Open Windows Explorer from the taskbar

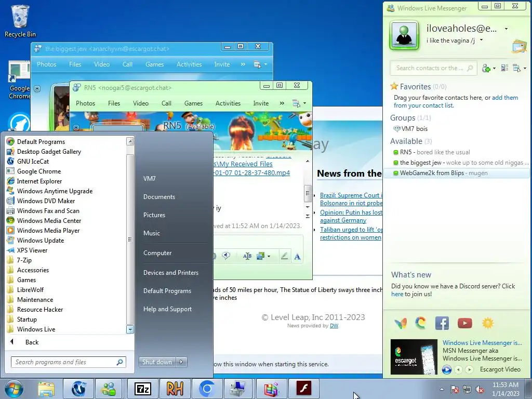tap(46, 389)
